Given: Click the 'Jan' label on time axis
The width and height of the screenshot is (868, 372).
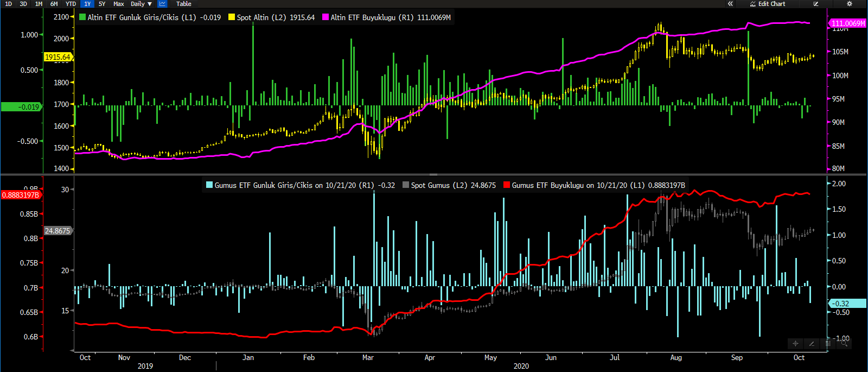Looking at the screenshot, I should coord(248,357).
